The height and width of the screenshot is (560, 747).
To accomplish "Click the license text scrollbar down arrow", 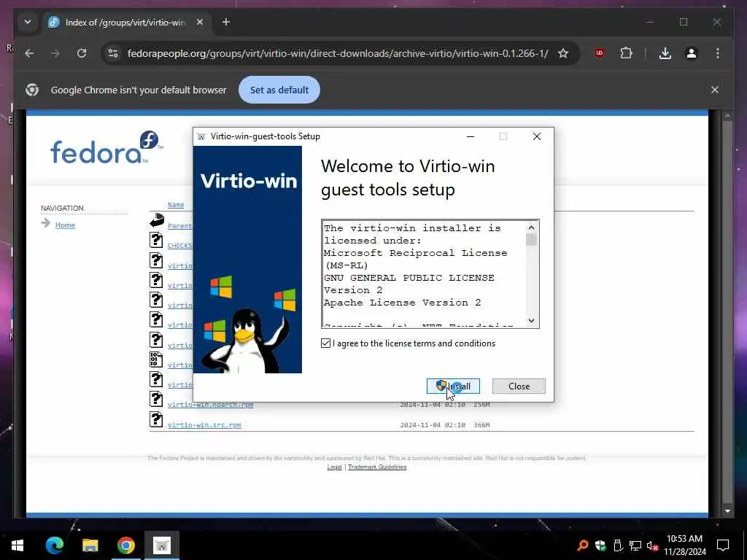I will (531, 321).
